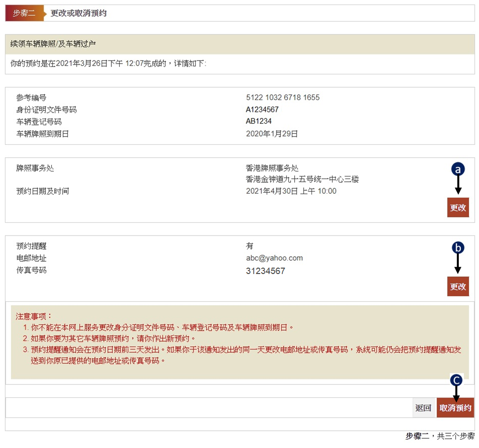
Task: Click the 注意事项 notes heading
Action: pyautogui.click(x=34, y=316)
